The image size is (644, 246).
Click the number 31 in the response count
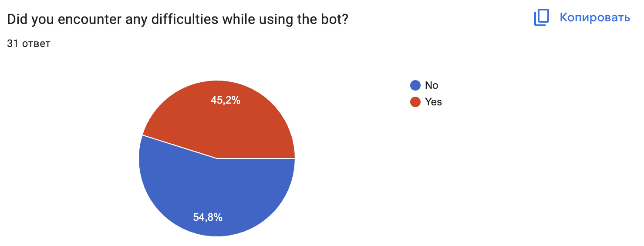tap(12, 44)
